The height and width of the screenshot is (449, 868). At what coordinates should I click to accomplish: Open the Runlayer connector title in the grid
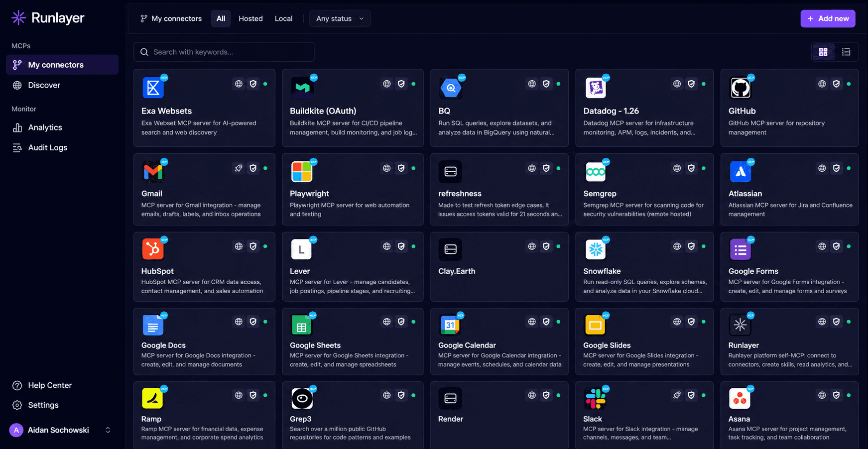pyautogui.click(x=744, y=345)
